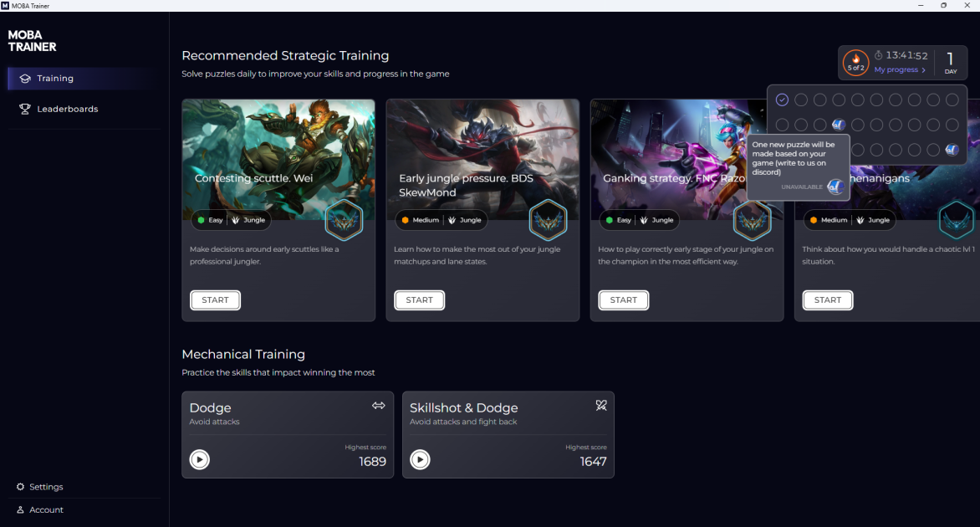Click the flame streak icon showing 5 of 2

(855, 63)
